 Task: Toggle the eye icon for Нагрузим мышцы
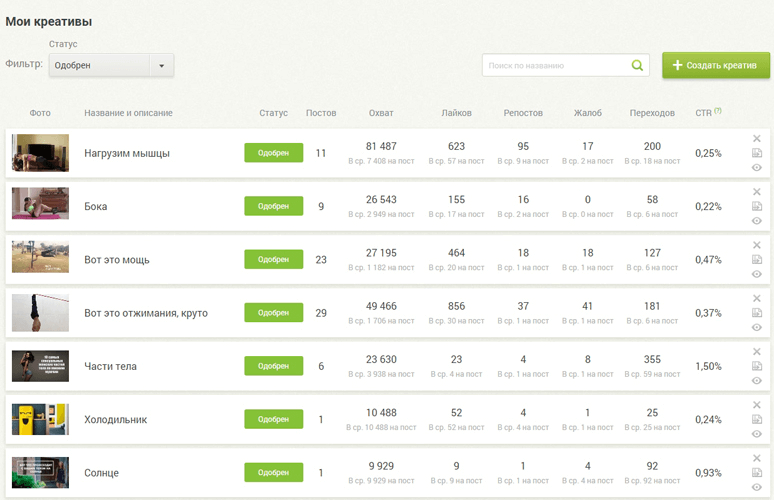(x=757, y=168)
